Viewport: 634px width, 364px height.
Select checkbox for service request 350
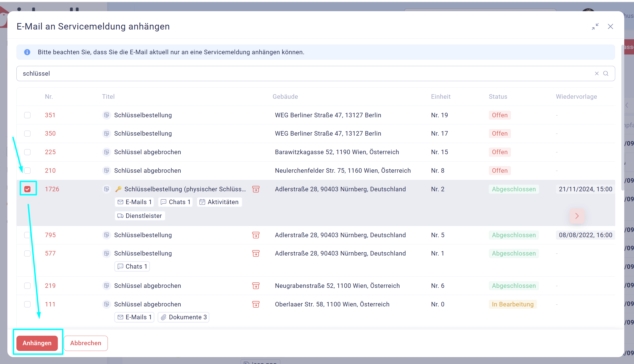point(27,133)
